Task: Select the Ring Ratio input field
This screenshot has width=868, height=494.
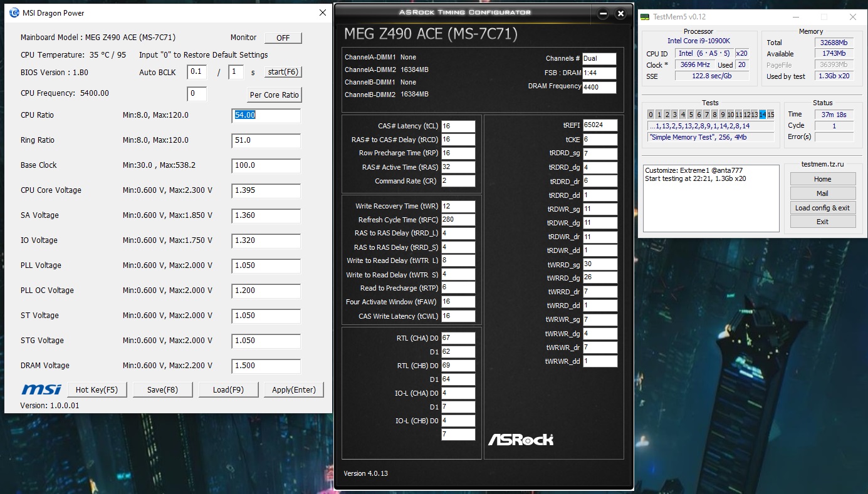Action: 266,140
